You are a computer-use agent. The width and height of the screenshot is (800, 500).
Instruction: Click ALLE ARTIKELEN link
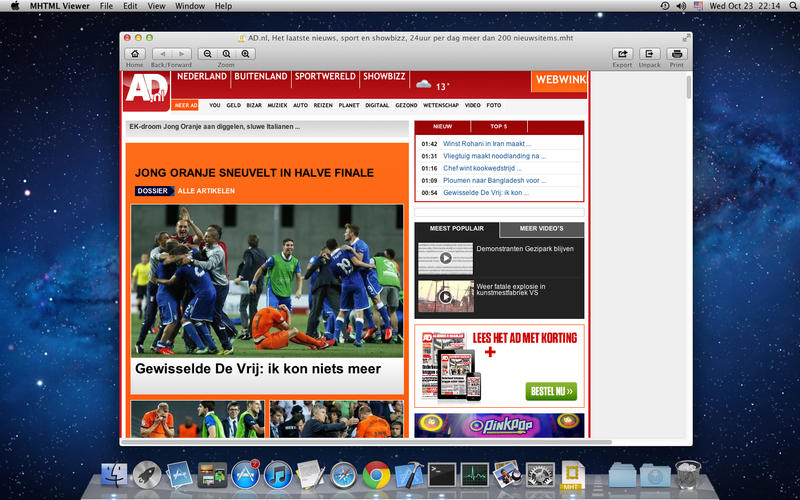pyautogui.click(x=206, y=191)
